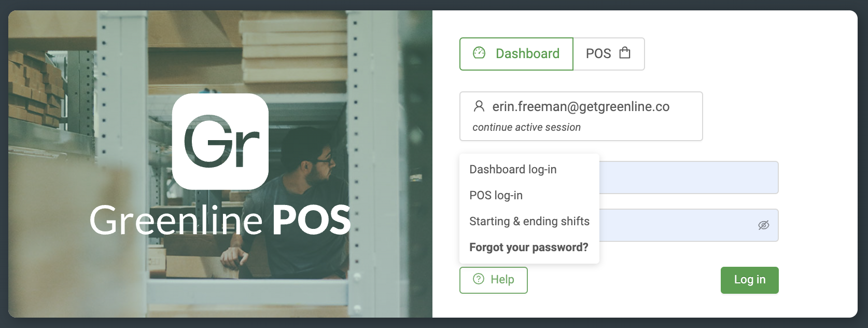The width and height of the screenshot is (868, 328).
Task: Click the green Log in button
Action: tap(749, 280)
